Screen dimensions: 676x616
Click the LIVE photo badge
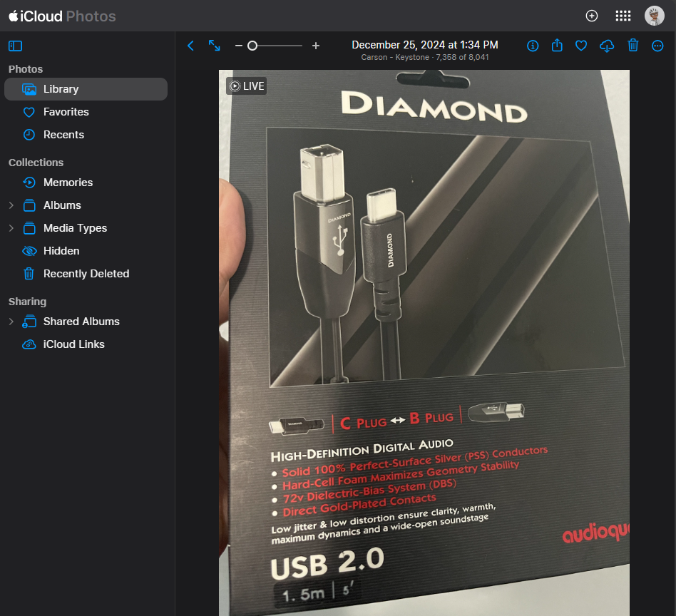point(246,86)
